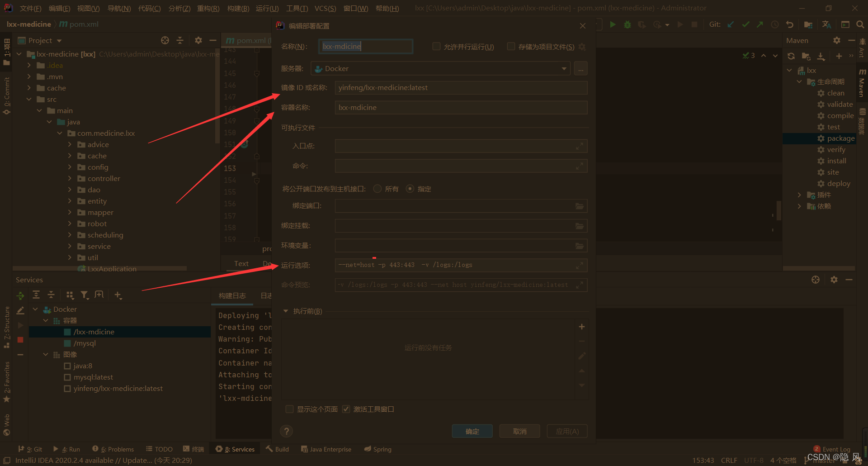868x466 pixels.
Task: Click the 应用 Apply button
Action: point(567,431)
